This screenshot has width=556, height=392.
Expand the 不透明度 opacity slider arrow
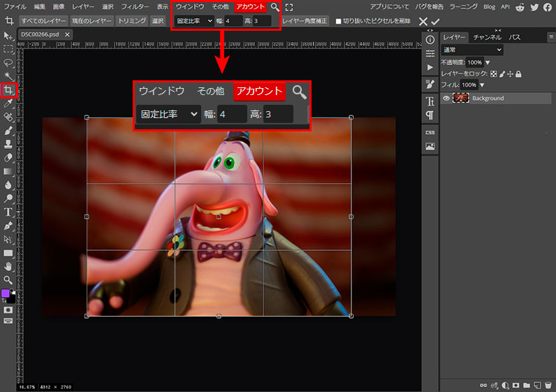pos(488,62)
